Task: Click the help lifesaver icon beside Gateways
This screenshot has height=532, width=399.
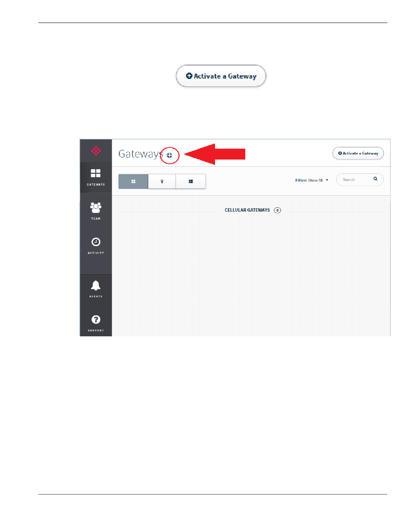Action: pyautogui.click(x=169, y=155)
